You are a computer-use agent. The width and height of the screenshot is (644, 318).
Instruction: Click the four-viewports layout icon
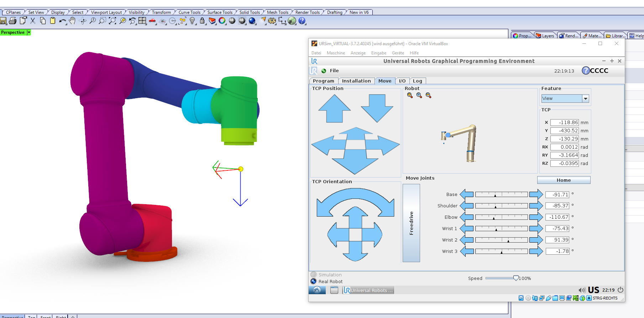point(142,21)
